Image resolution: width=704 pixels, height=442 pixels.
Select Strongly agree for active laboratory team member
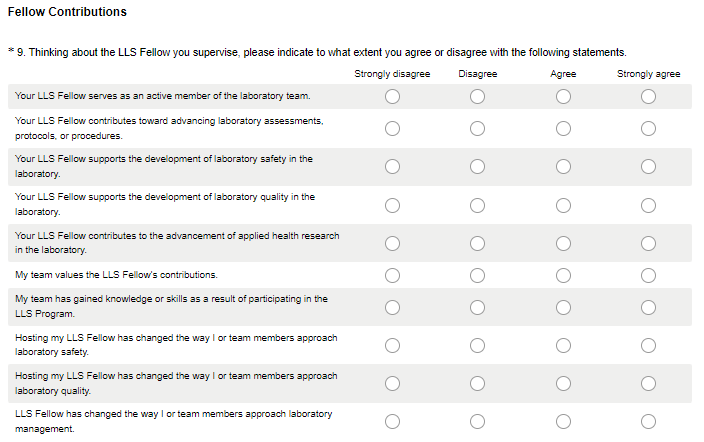point(649,97)
